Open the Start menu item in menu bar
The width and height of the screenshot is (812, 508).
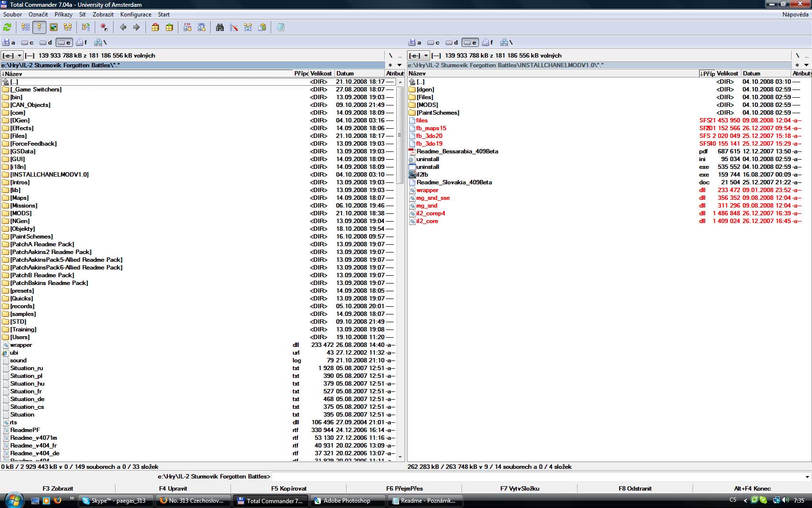click(164, 15)
